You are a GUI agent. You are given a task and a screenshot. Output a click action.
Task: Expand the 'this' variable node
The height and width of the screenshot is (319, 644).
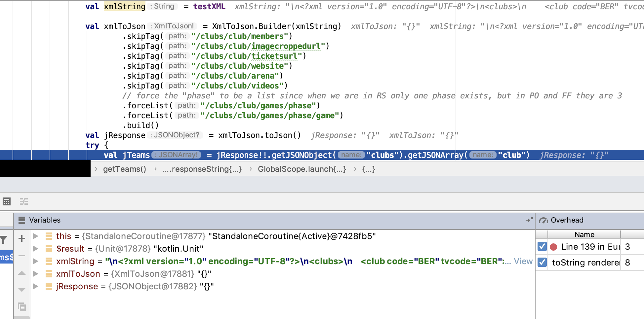coord(36,236)
